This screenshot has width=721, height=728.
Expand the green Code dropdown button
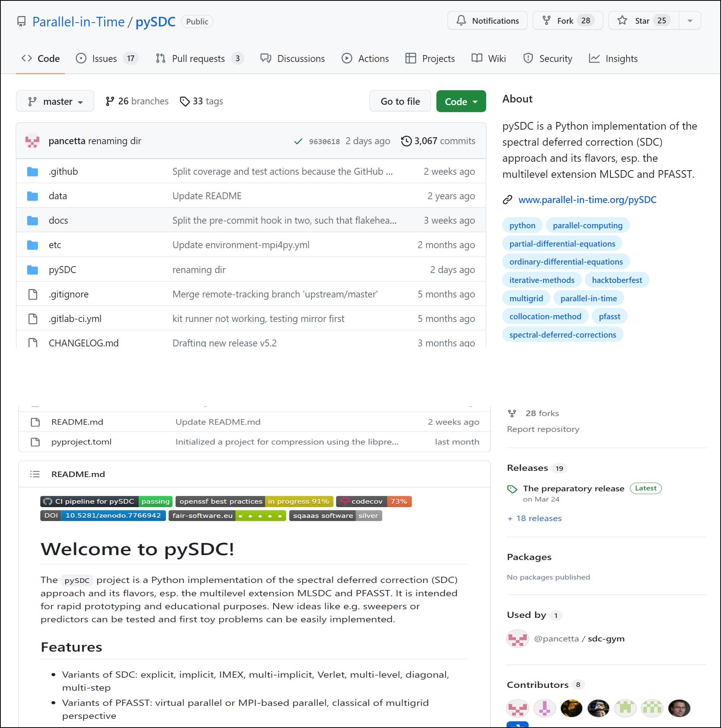point(461,101)
